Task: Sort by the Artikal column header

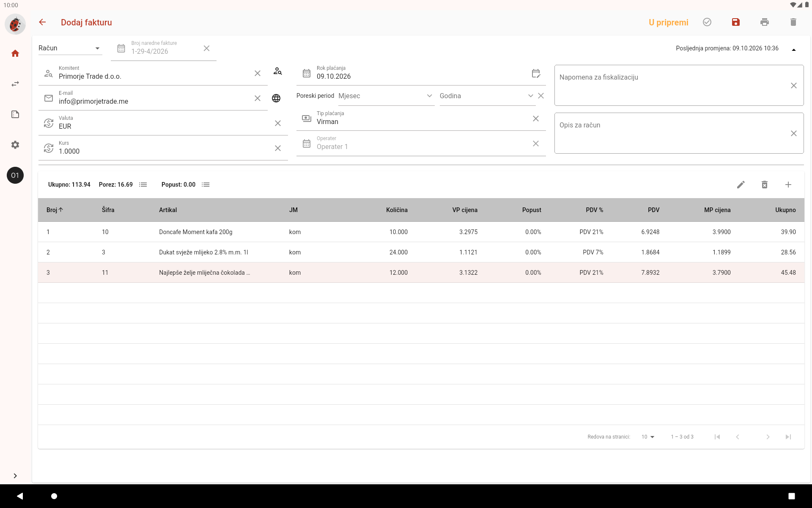Action: pos(168,210)
